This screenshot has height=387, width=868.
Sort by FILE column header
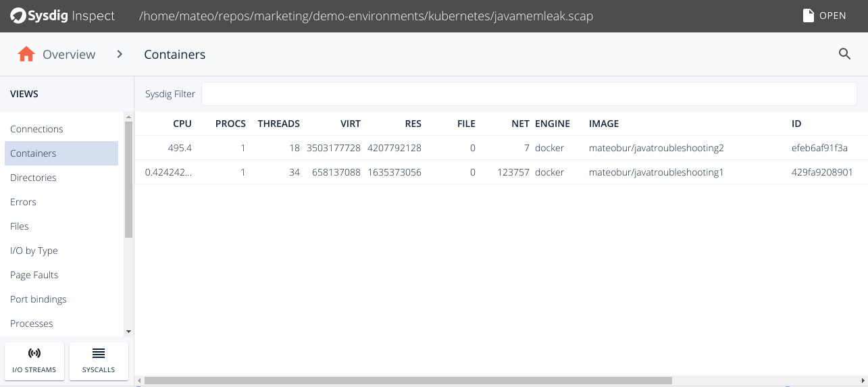[x=466, y=124]
